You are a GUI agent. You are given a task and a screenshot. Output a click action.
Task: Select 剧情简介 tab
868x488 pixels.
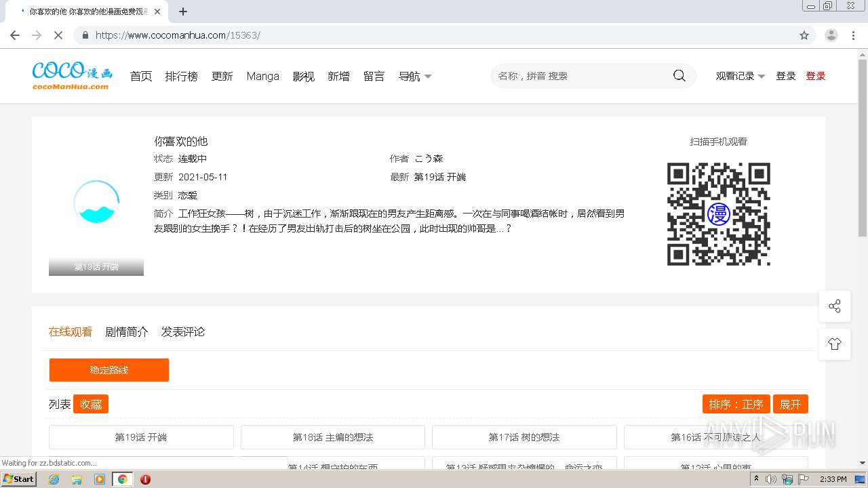127,332
